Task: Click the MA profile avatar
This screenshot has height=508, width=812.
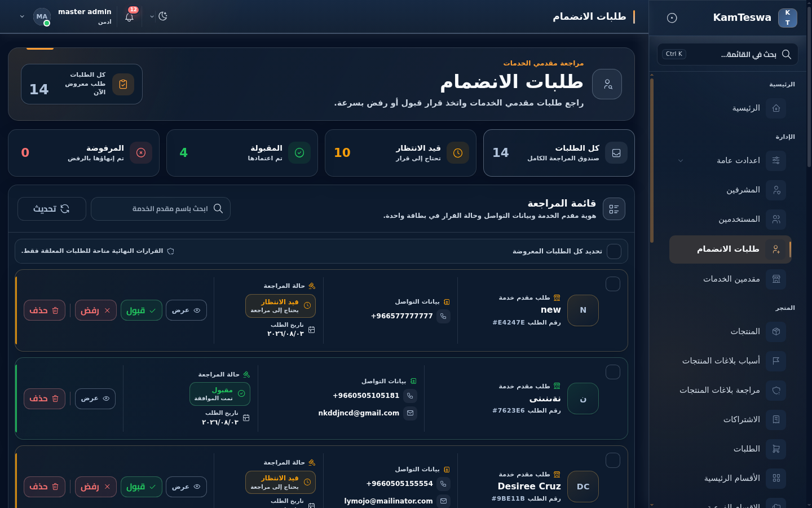Action: pyautogui.click(x=42, y=17)
